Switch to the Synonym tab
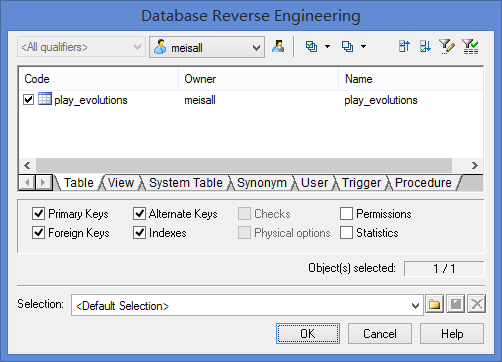Screen dimensions: 502x362 [x=262, y=183]
